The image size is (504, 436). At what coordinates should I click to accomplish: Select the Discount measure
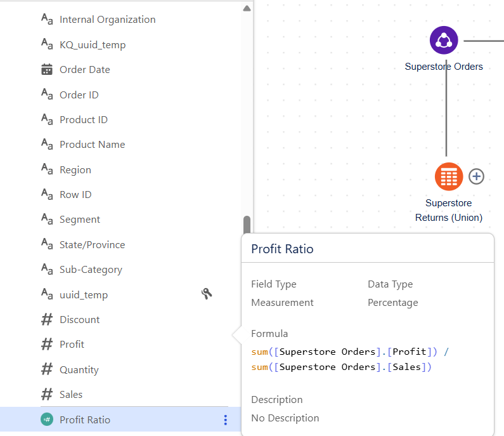[80, 319]
